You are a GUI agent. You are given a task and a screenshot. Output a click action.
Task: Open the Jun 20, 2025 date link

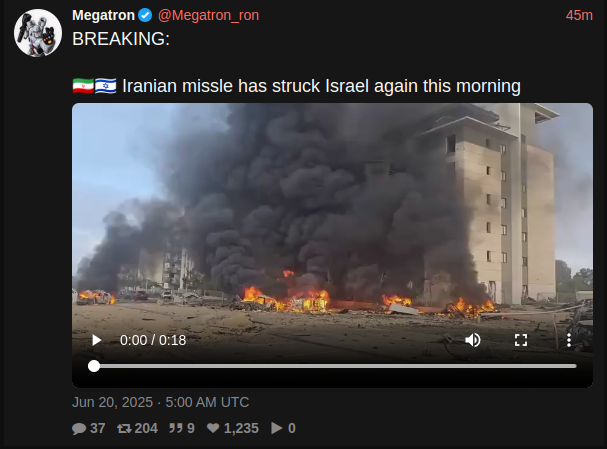coord(112,402)
